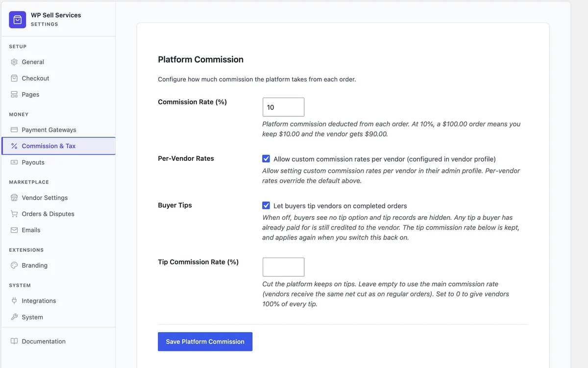Click the Per-Vendor Rates label
588x368 pixels.
(186, 158)
